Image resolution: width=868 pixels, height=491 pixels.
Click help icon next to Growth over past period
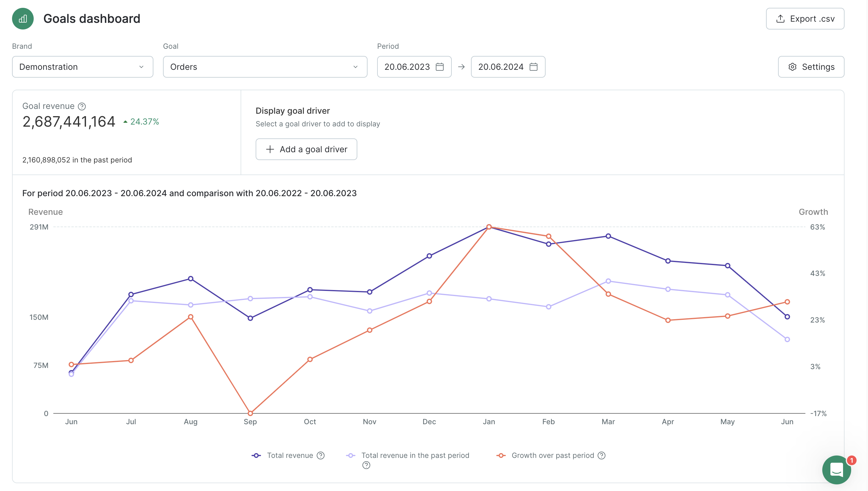602,455
